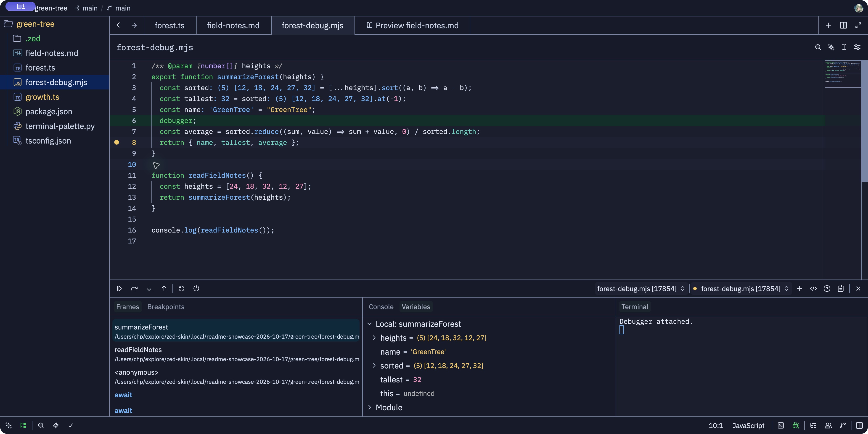Open the forest-debug.mjs [17854] session dropdown
The height and width of the screenshot is (434, 868).
tap(640, 289)
